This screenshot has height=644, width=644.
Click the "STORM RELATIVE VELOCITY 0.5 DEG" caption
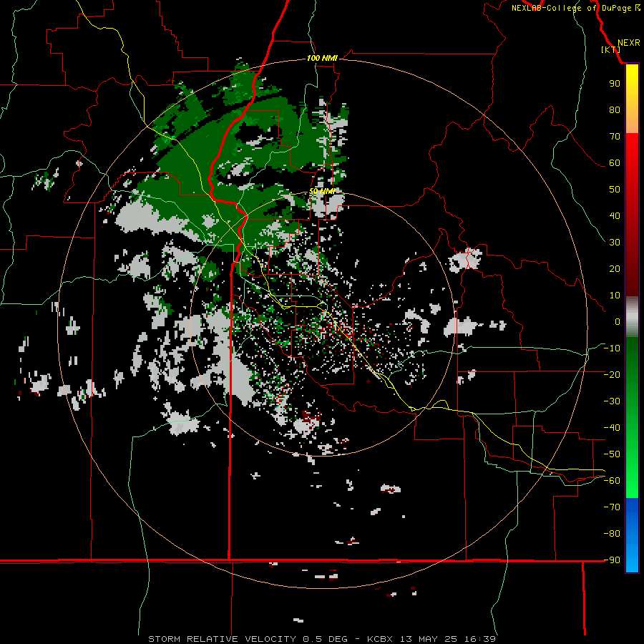[x=248, y=639]
